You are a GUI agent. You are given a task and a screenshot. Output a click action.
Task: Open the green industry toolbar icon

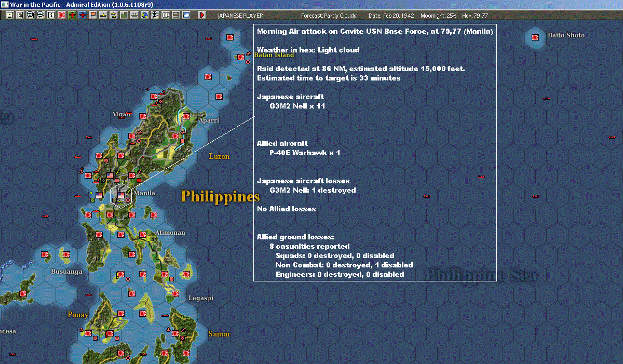pyautogui.click(x=124, y=16)
